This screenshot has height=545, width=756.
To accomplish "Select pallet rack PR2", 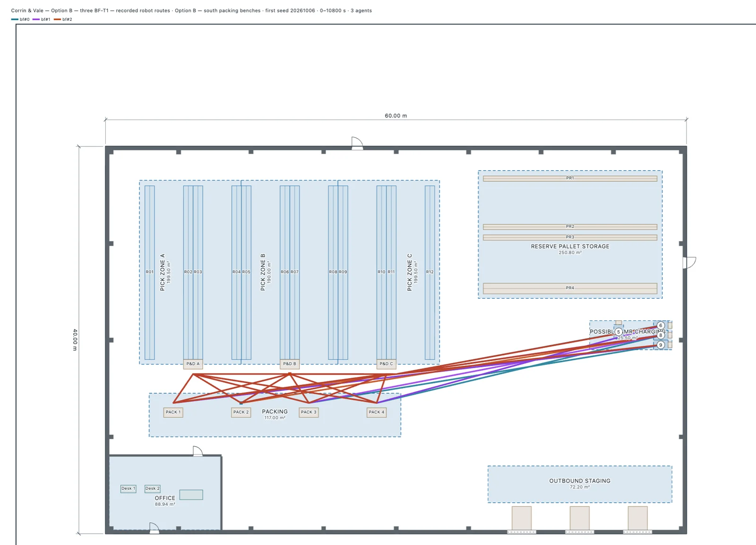I will point(570,227).
